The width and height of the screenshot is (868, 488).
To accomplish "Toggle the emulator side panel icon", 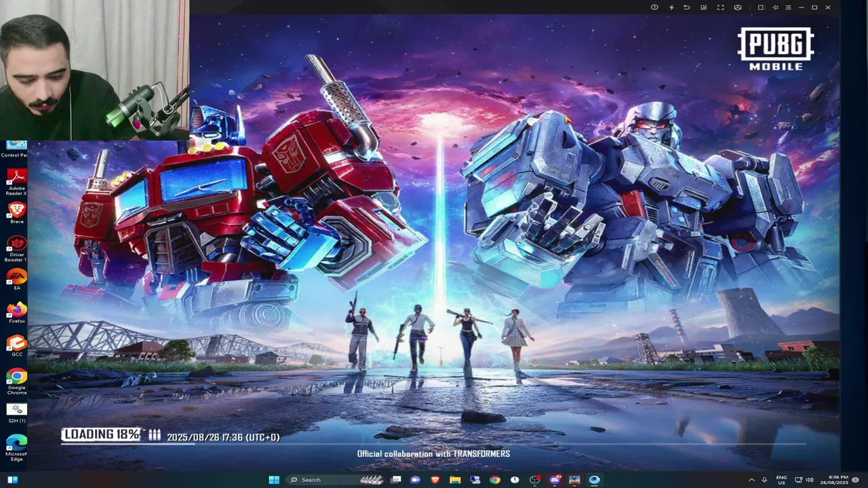I will click(x=761, y=7).
